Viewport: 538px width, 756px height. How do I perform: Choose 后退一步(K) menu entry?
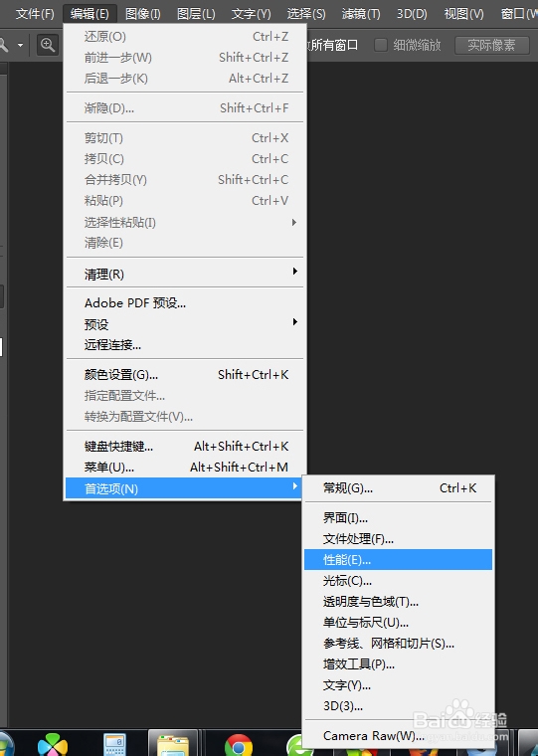tap(185, 79)
